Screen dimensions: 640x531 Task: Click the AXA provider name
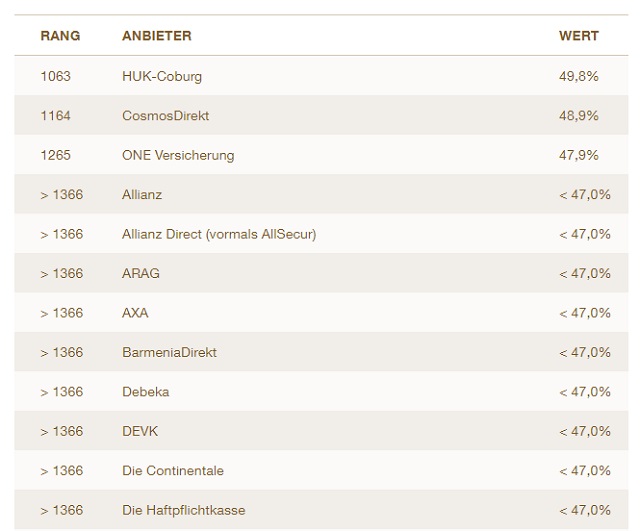[135, 313]
